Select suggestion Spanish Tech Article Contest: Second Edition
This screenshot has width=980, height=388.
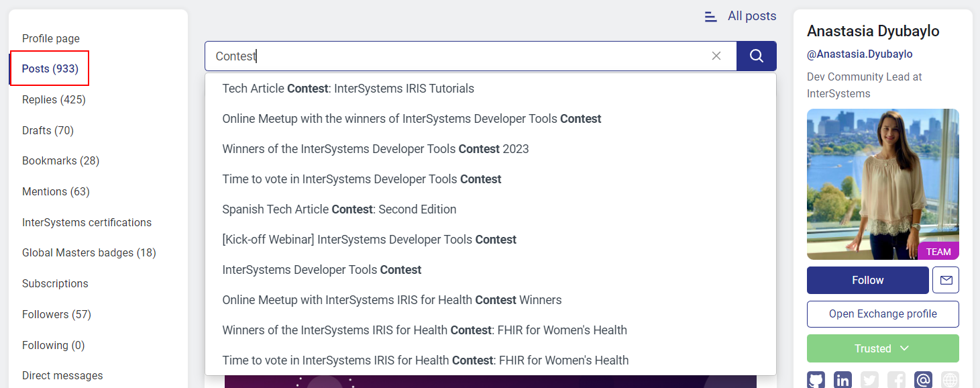[x=339, y=209]
